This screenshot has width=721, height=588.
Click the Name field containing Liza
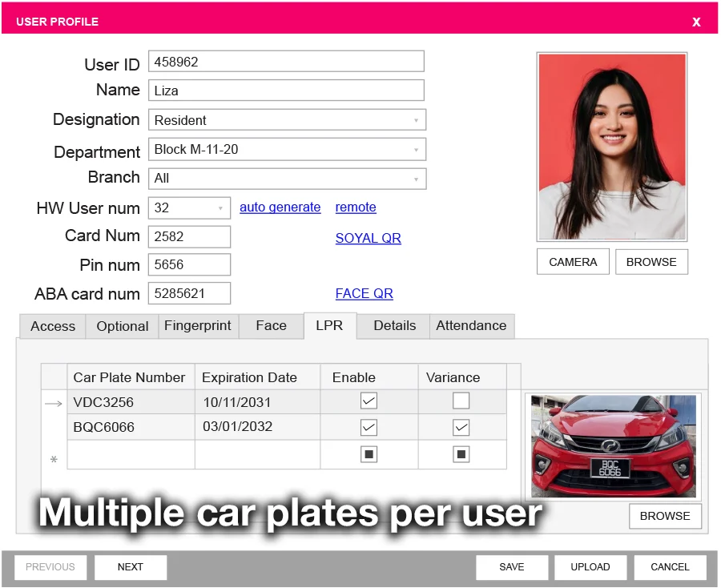tap(286, 90)
